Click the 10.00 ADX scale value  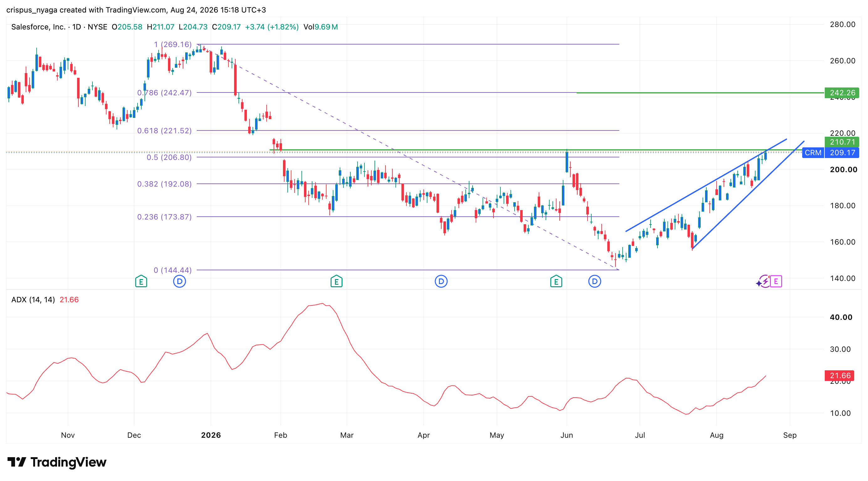point(840,413)
